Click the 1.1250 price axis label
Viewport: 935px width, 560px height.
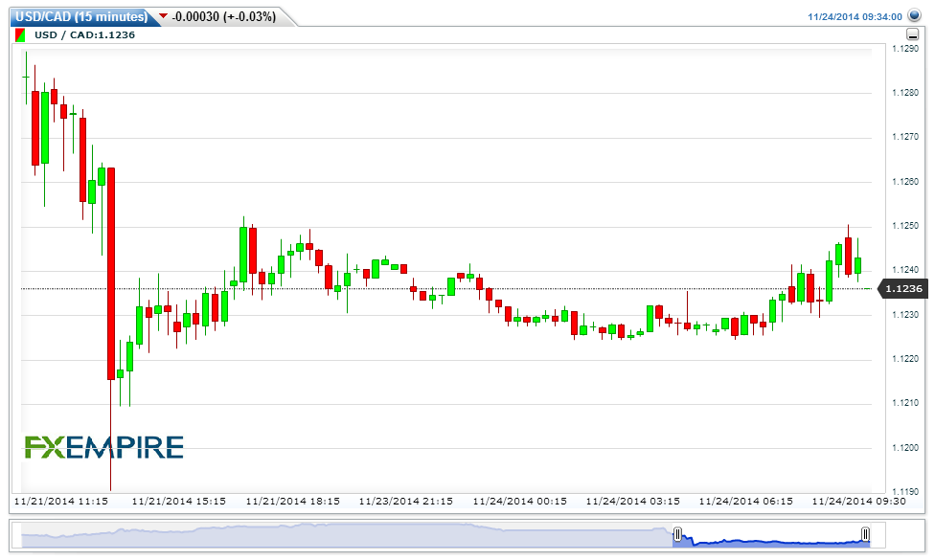coord(905,226)
